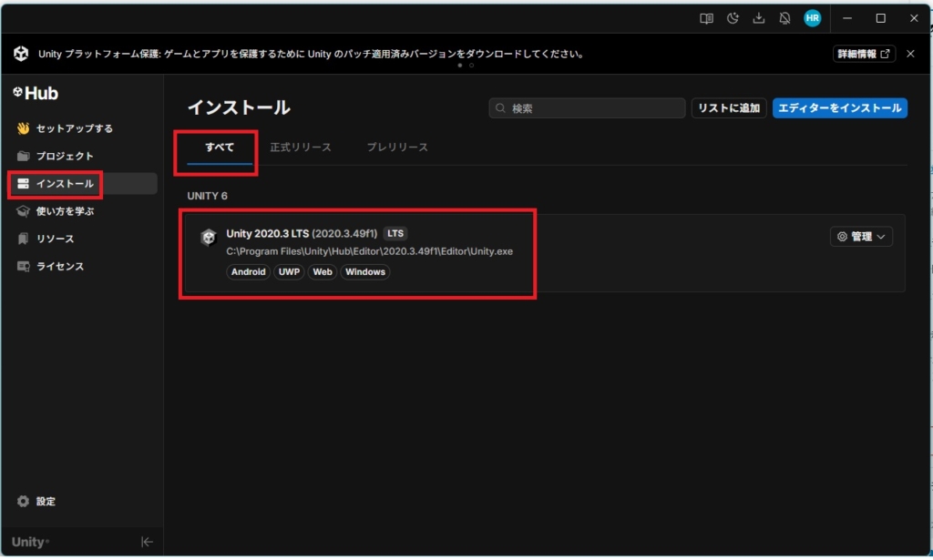Select the すべて tab

(219, 148)
